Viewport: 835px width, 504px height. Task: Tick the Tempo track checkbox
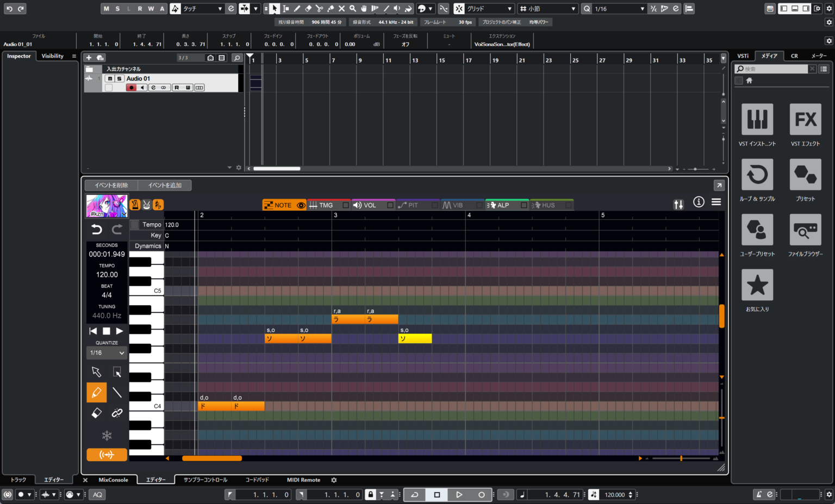135,225
